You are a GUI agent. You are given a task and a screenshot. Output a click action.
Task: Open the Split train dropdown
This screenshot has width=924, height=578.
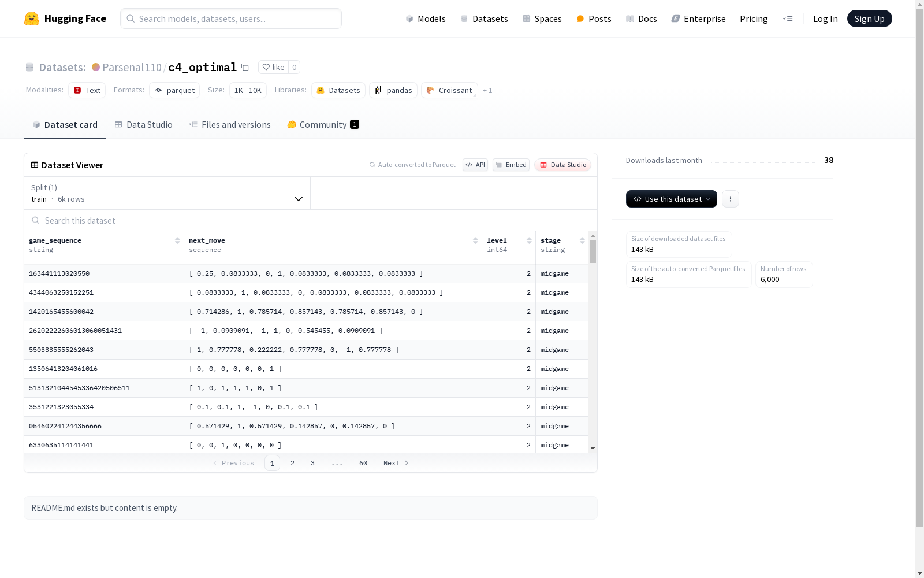(167, 193)
